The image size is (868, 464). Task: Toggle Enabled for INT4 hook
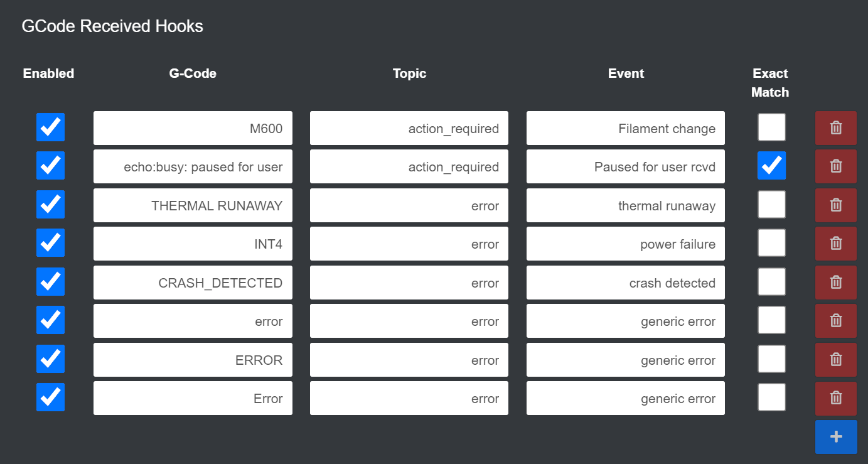click(x=50, y=243)
